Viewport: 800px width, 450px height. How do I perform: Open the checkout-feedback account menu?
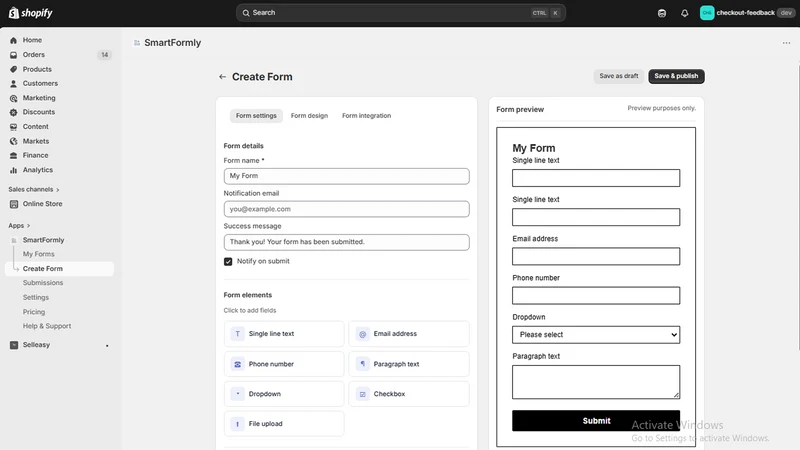pyautogui.click(x=747, y=13)
